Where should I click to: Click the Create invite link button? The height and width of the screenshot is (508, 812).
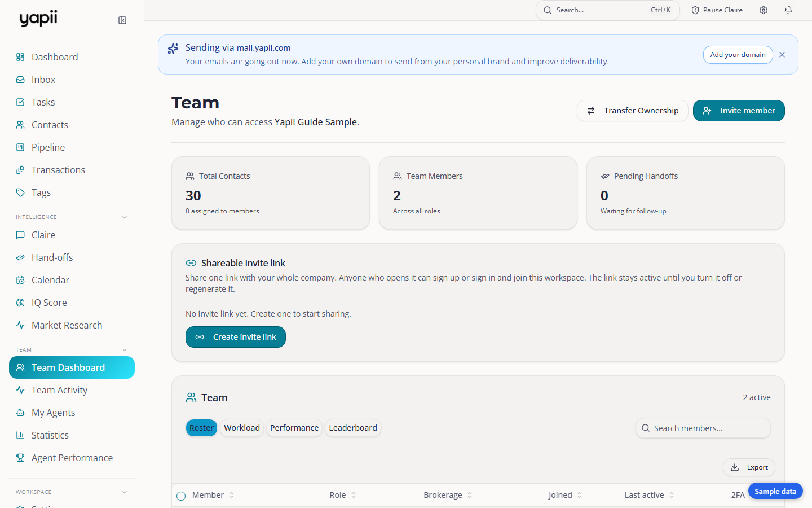[x=236, y=337]
